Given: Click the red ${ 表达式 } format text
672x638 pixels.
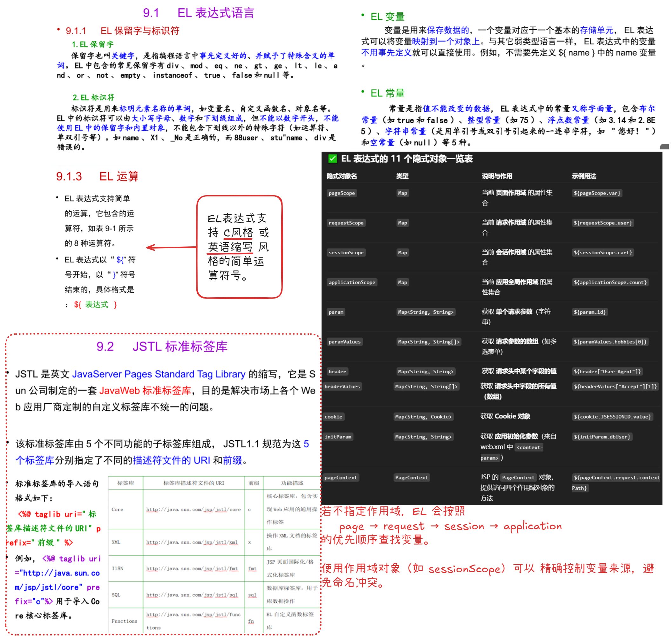Looking at the screenshot, I should (x=96, y=305).
